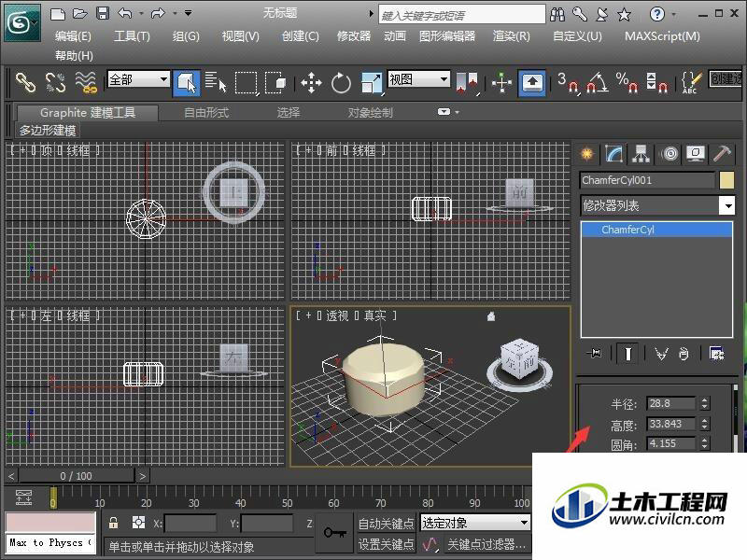Open a file with the Open folder icon
Screen dimensions: 747x560
79,14
